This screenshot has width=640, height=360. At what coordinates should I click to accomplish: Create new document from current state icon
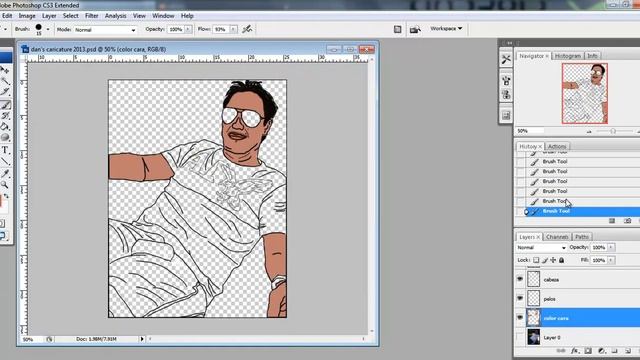(612, 221)
